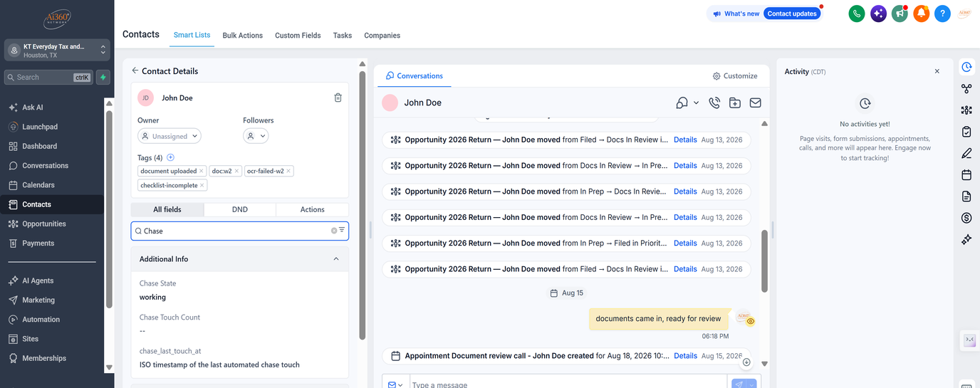Click the green phone dialer icon in top bar
The image size is (980, 388).
(857, 14)
